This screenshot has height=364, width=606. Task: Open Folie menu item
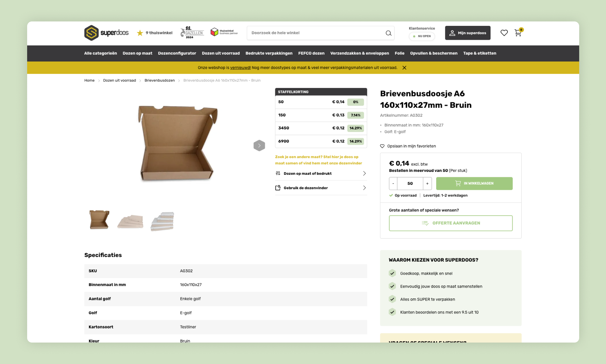pos(399,53)
